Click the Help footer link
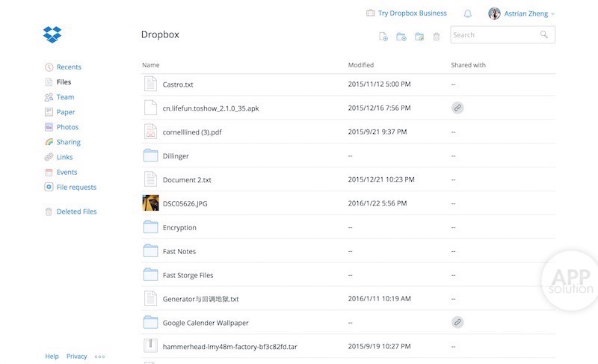Image resolution: width=598 pixels, height=364 pixels. click(x=52, y=357)
